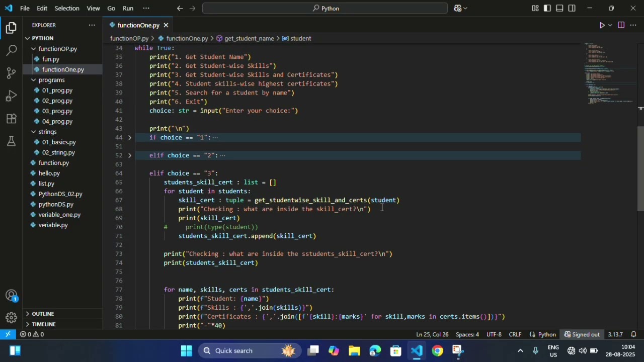Click the editor vertical scrollbar
This screenshot has width=644, height=362.
(640, 168)
